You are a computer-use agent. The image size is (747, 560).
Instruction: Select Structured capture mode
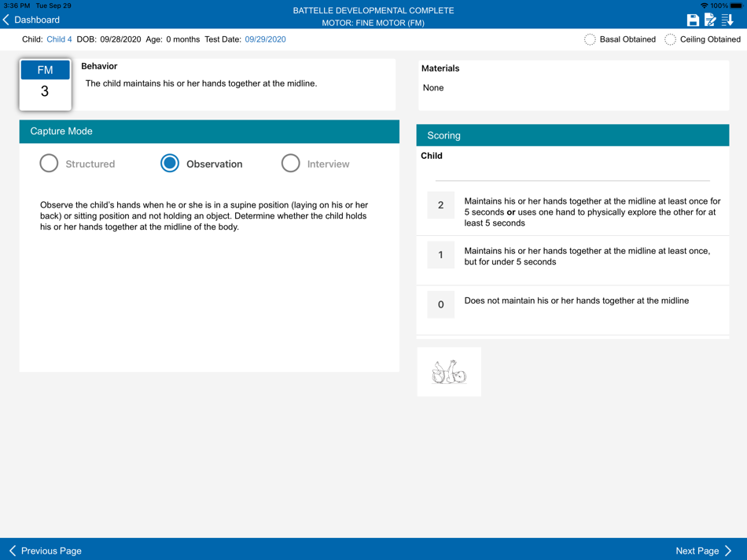(49, 164)
